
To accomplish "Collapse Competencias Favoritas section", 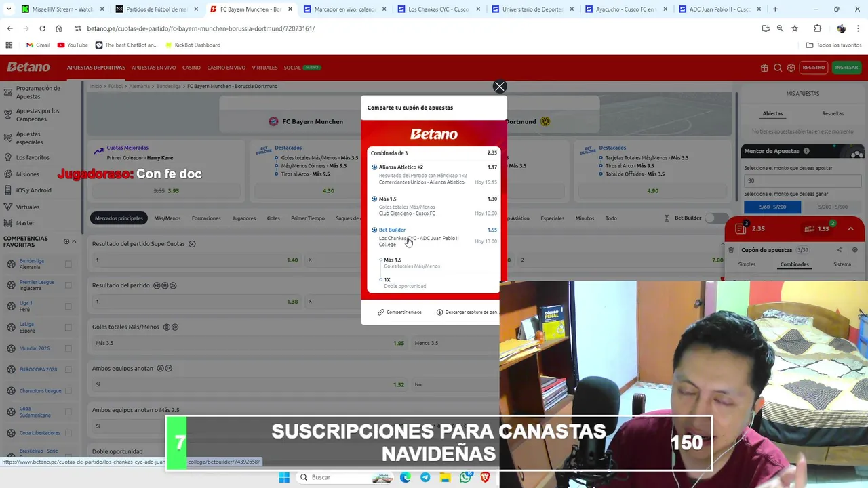I will [74, 241].
